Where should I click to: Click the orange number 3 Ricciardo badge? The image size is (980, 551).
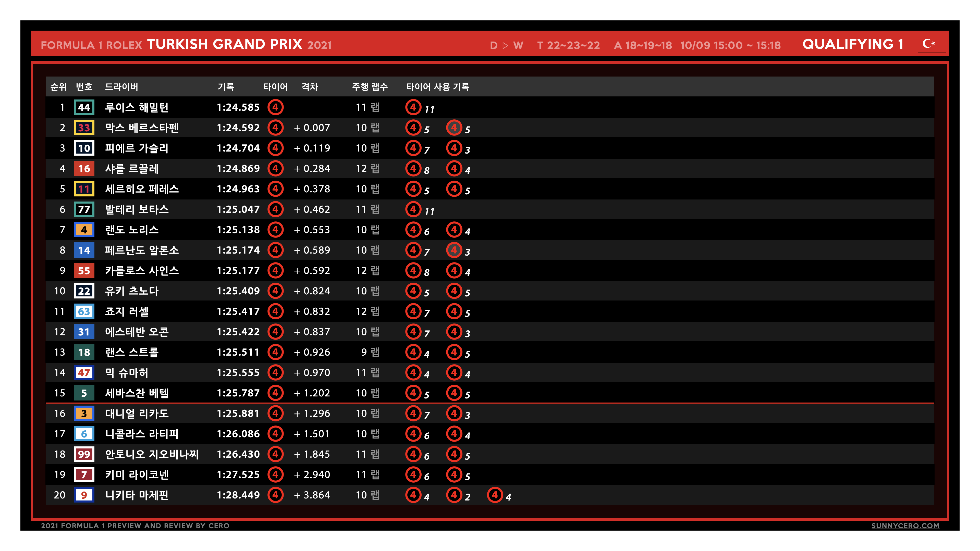84,413
